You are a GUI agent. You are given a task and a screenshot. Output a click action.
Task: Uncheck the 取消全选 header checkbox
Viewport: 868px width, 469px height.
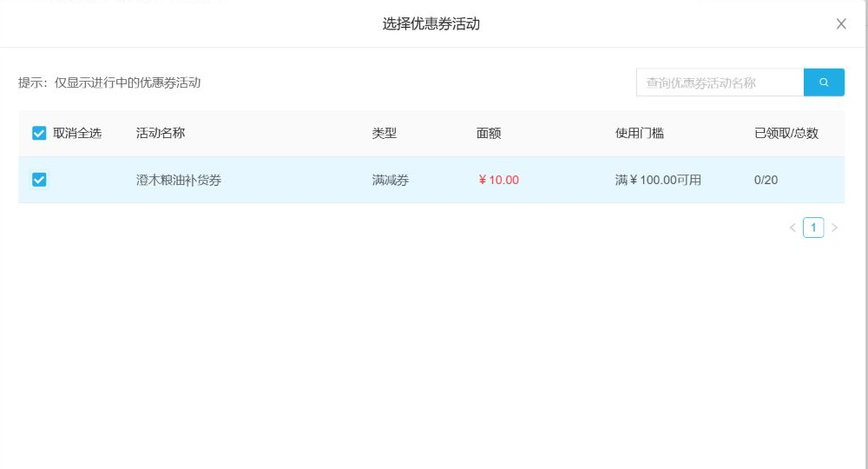click(x=39, y=133)
